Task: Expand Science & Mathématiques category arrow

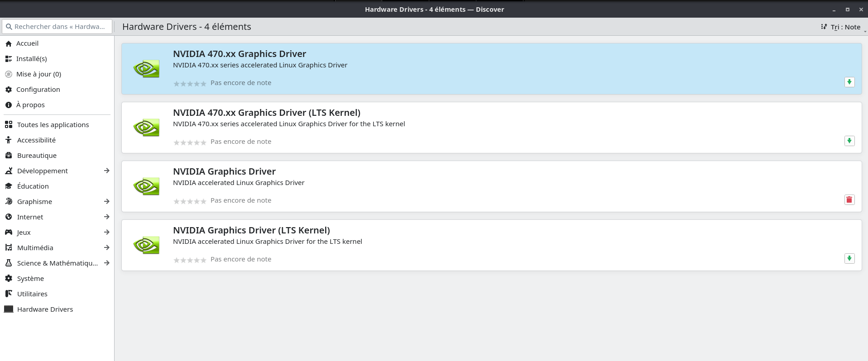Action: 107,263
